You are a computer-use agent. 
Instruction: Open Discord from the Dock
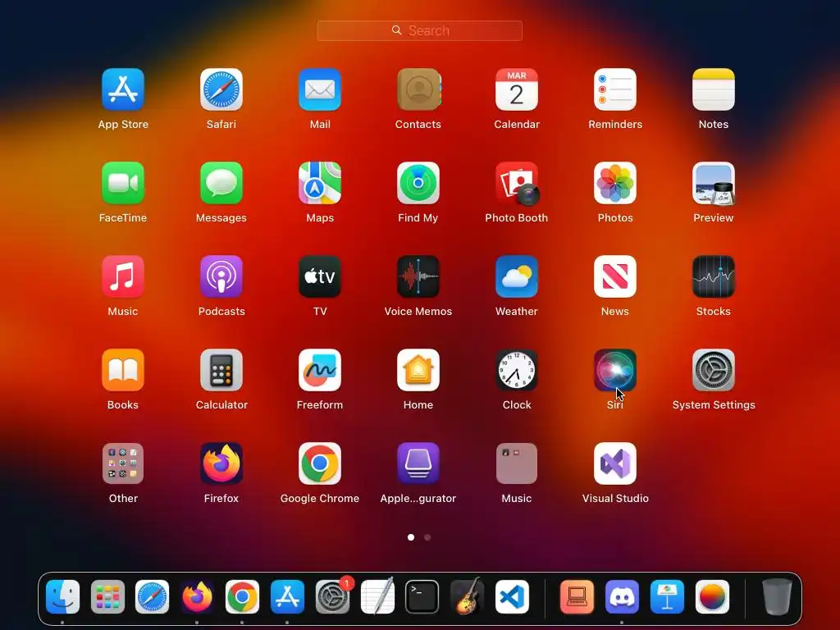(622, 597)
